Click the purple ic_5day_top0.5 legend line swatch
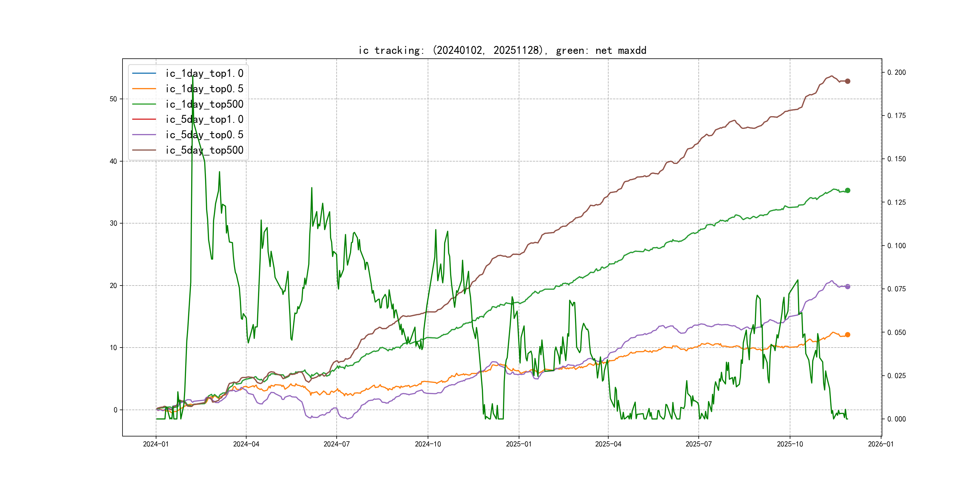 click(144, 135)
